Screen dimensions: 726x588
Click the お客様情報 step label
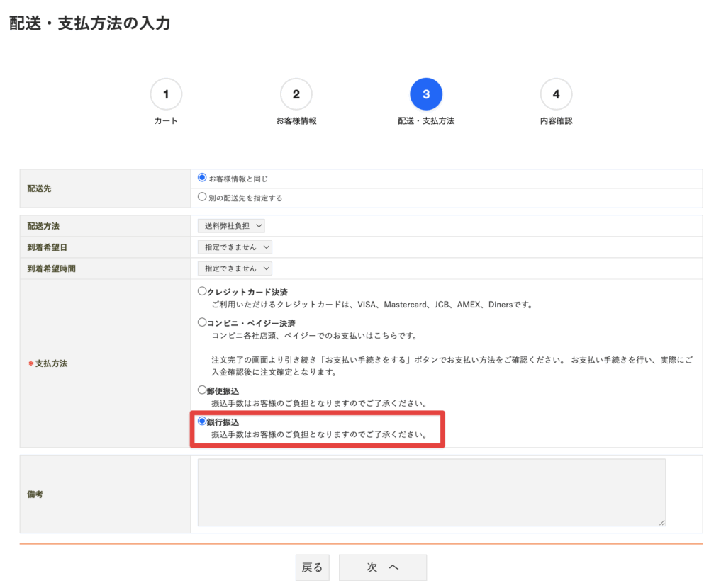[296, 120]
